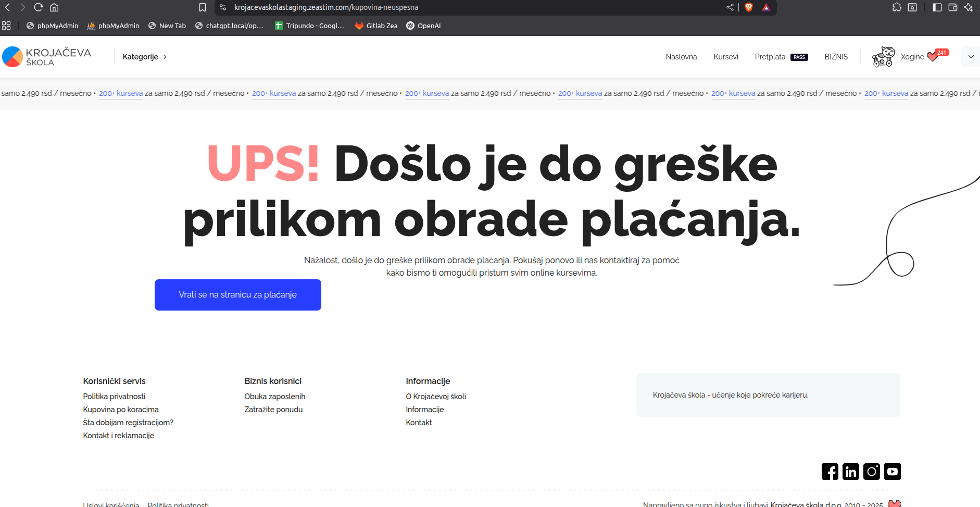Open the YouTube social icon

tap(892, 472)
